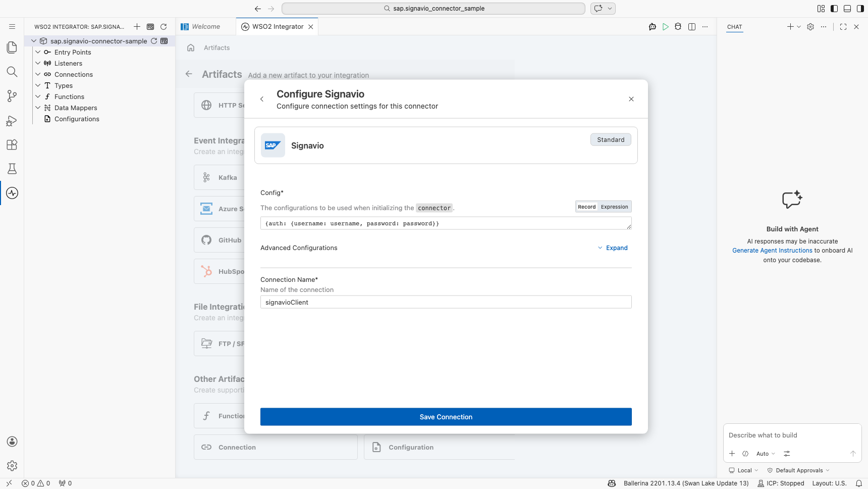This screenshot has height=489, width=868.
Task: Expand Data Mappers tree node
Action: coord(38,108)
